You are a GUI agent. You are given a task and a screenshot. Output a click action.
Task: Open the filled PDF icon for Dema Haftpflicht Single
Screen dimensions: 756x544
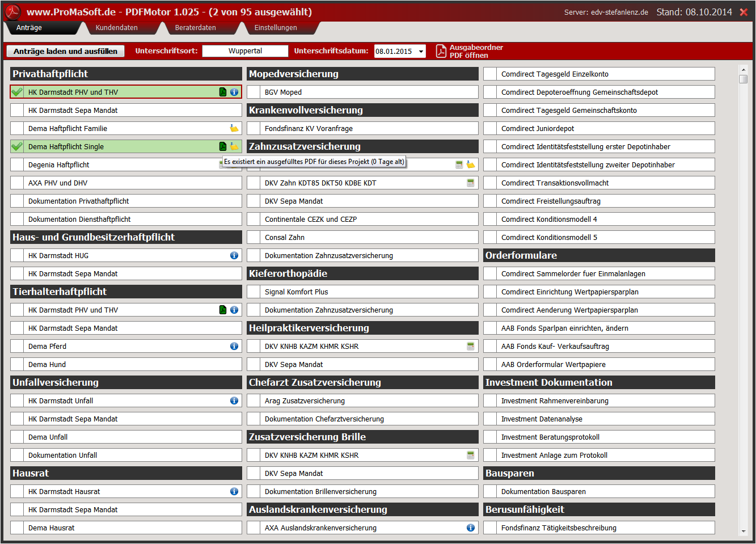223,146
